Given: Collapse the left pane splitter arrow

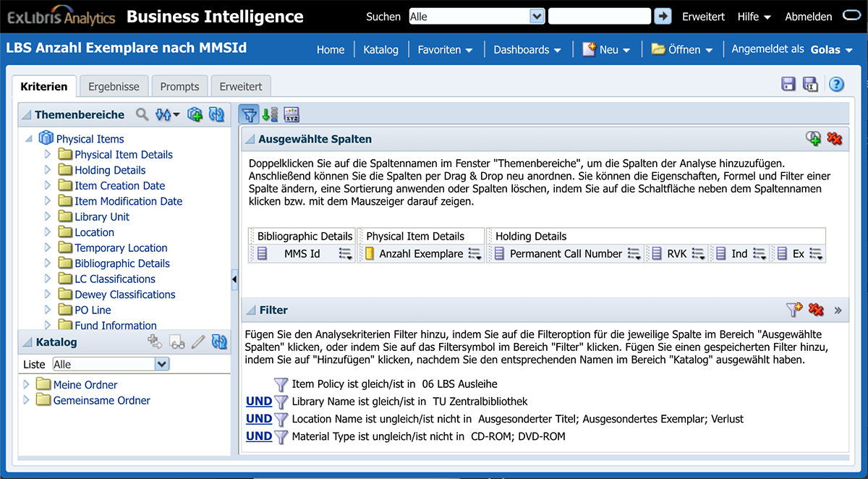Looking at the screenshot, I should (234, 279).
